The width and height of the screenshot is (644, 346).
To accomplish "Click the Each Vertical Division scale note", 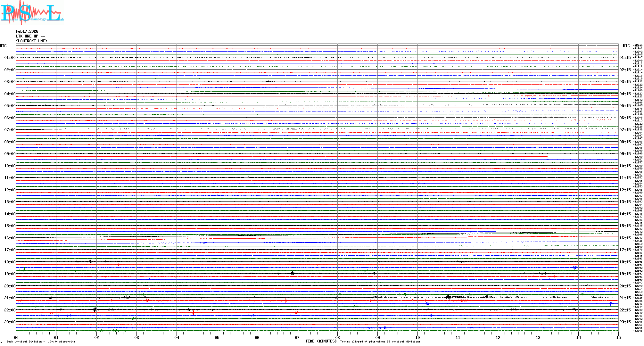I will (41, 342).
